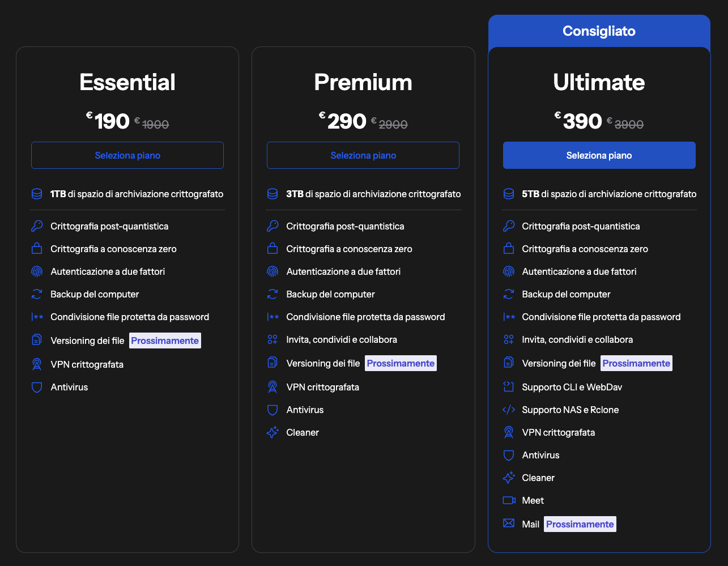Click the key icon in Premium plan

[273, 226]
